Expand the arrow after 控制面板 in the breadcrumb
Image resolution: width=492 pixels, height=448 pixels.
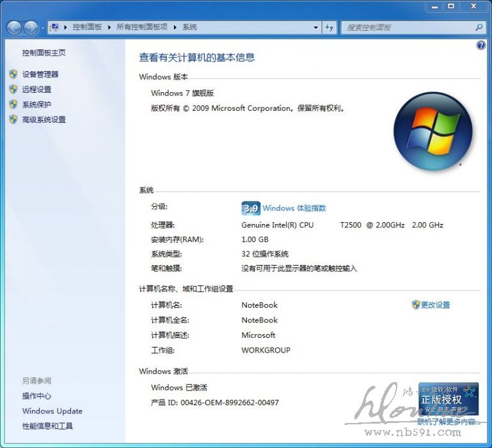[109, 28]
